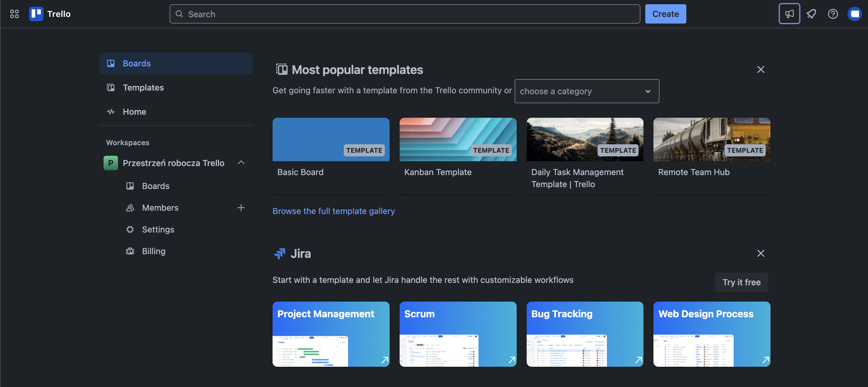Click the Home pulse icon

tap(110, 112)
